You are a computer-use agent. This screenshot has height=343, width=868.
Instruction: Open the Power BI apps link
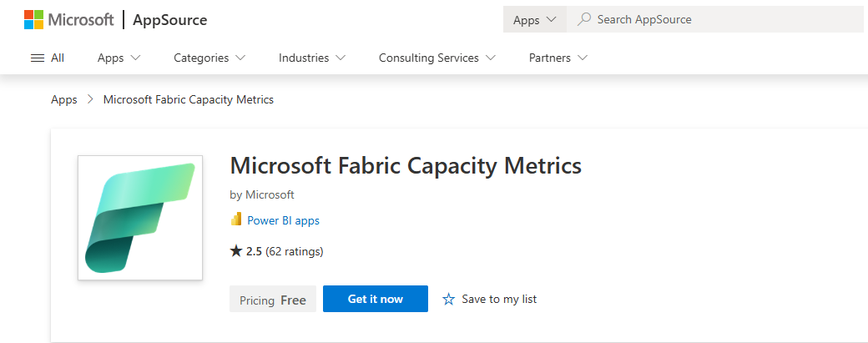tap(283, 221)
